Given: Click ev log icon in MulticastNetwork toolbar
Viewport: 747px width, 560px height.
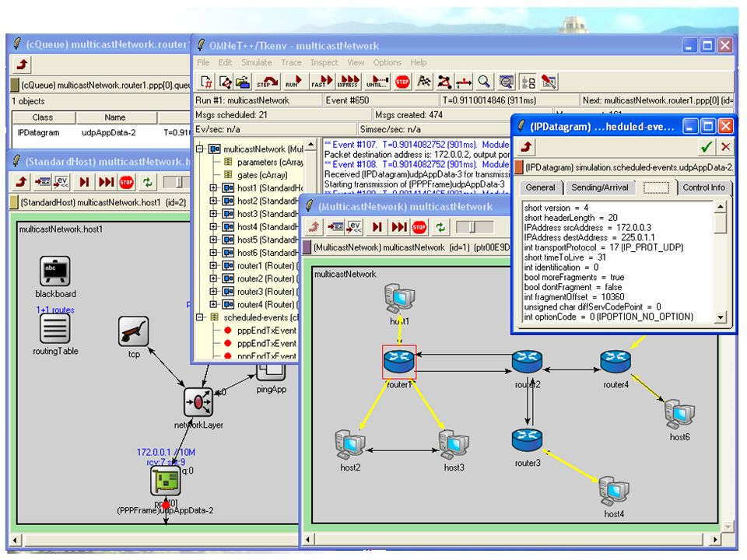Looking at the screenshot, I should pyautogui.click(x=354, y=227).
